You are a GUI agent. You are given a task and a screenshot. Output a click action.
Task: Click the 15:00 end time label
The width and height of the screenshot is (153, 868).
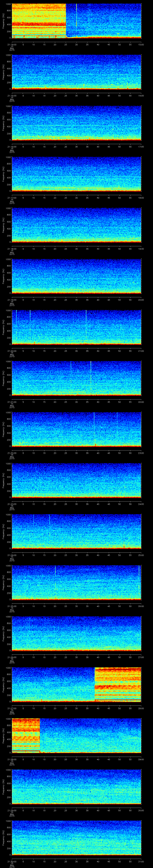pos(141,44)
